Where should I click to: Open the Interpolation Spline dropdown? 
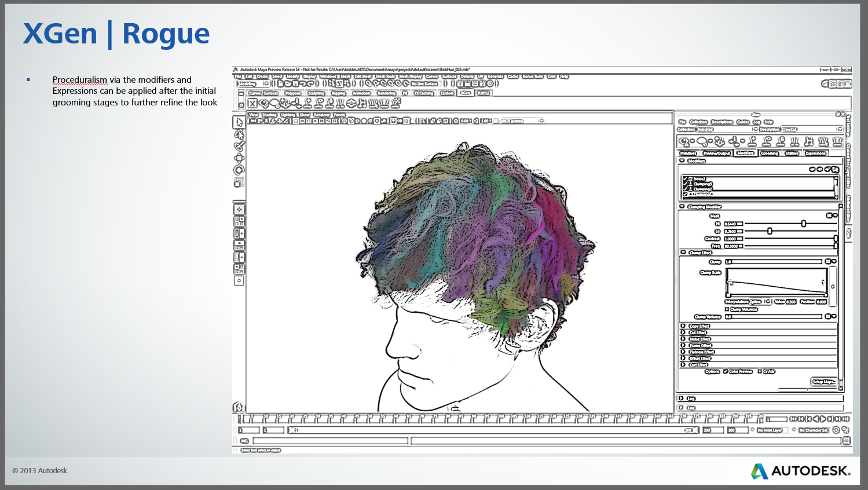(761, 302)
